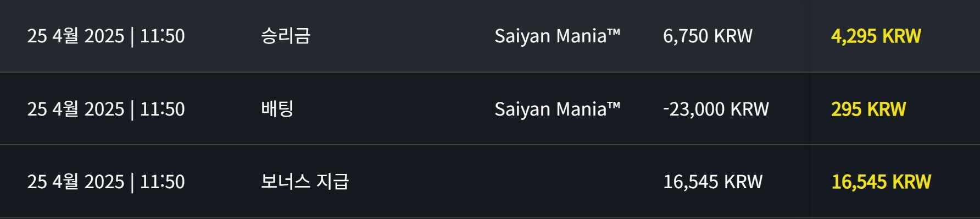
Task: Open Saiyan Mania in the 배팅 row
Action: 557,109
